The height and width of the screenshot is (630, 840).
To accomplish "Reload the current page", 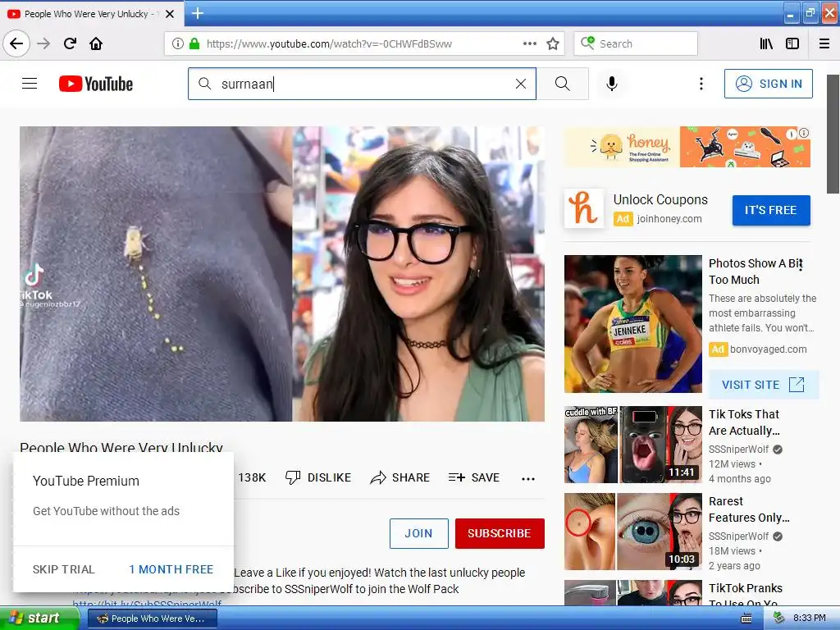I will click(70, 43).
